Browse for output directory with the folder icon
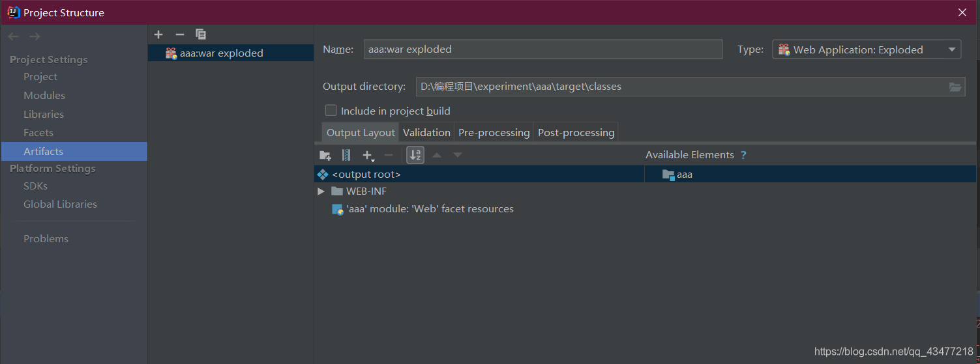 pos(955,87)
